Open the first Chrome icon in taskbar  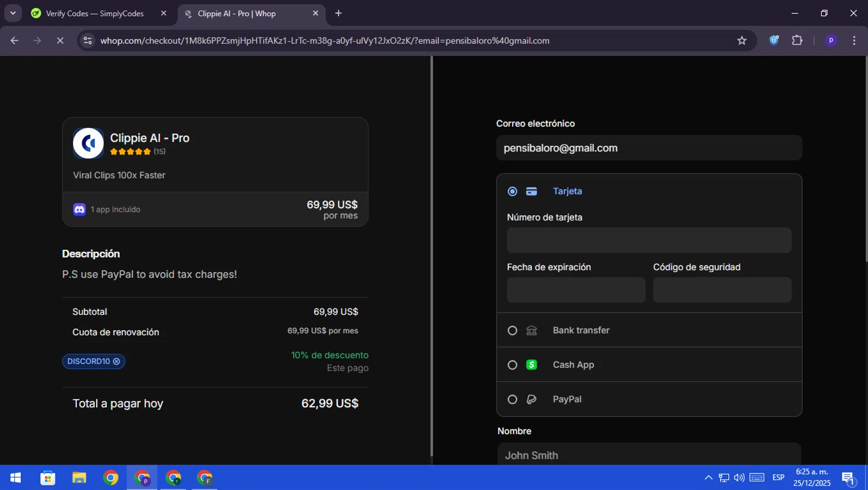coord(111,478)
